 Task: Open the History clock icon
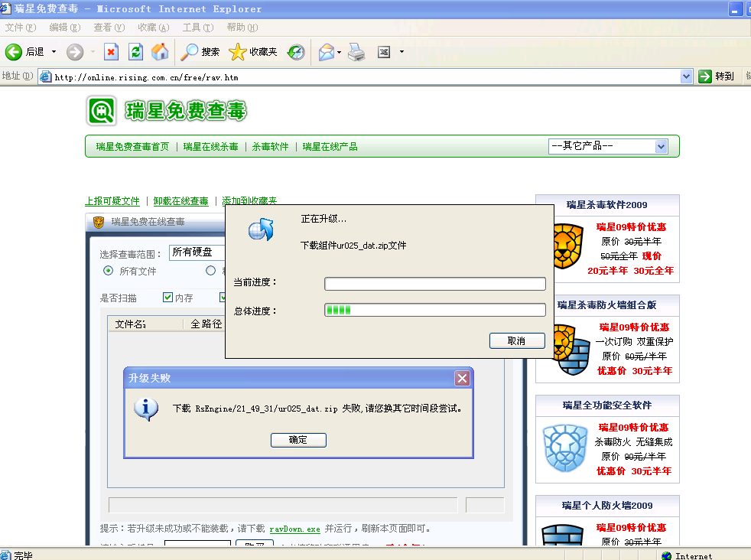pos(296,52)
